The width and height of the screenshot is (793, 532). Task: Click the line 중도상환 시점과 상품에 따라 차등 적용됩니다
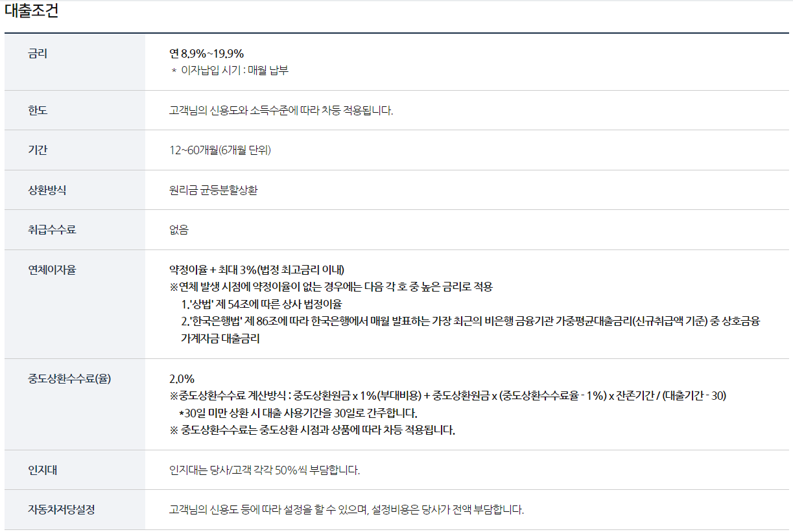(313, 430)
